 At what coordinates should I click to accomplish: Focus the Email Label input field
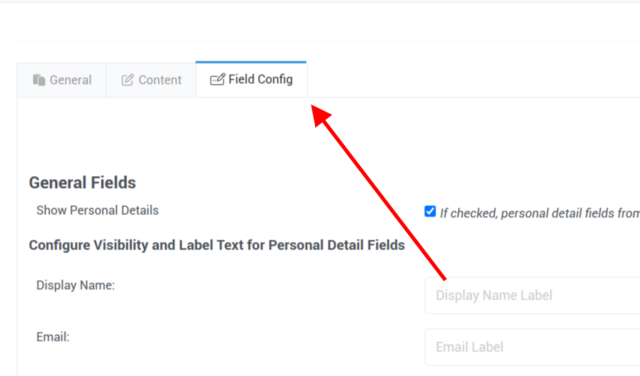coord(532,347)
